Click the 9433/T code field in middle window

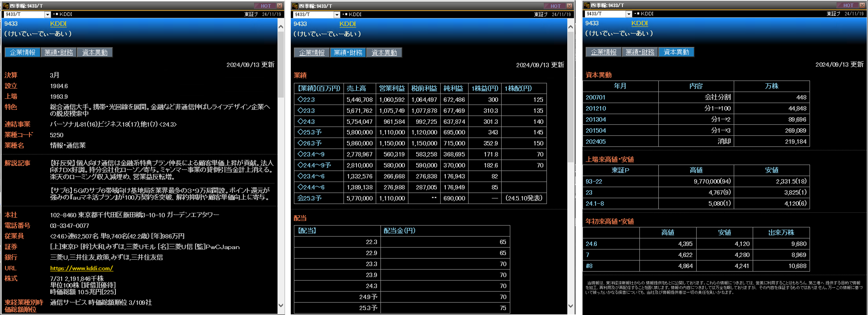[x=313, y=14]
